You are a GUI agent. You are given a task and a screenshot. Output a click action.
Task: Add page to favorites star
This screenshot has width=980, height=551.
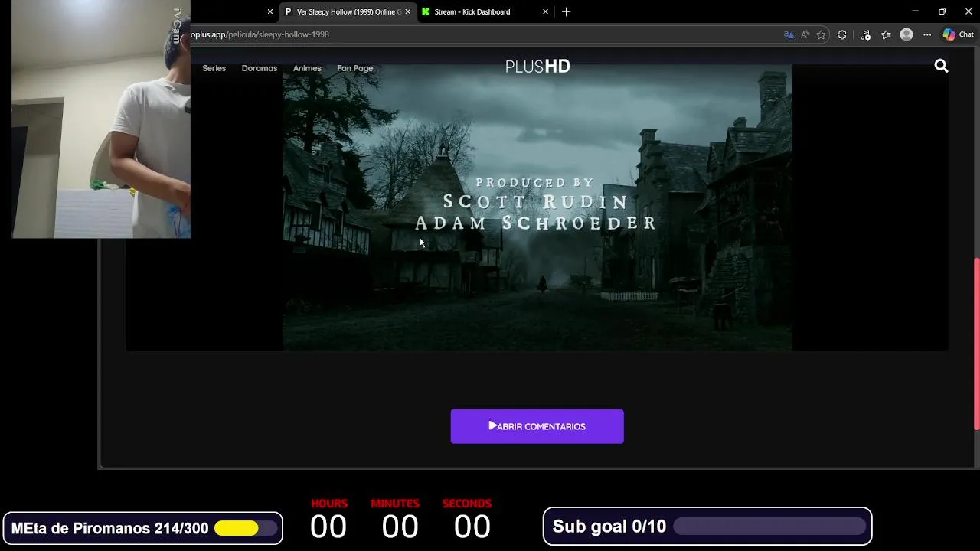coord(821,34)
